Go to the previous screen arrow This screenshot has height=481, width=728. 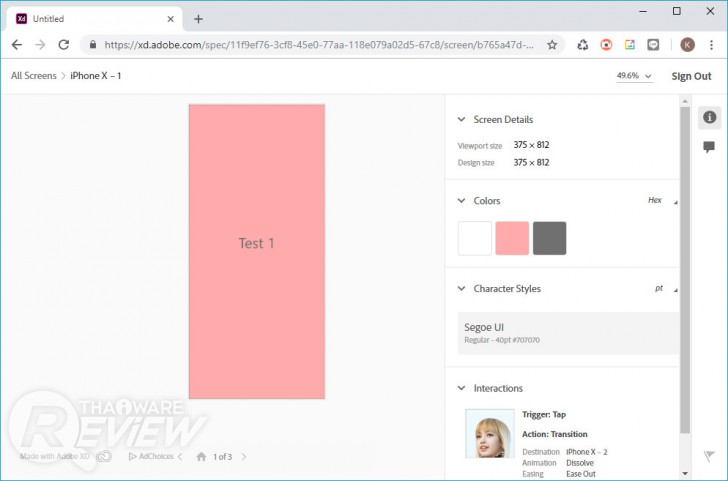[180, 457]
